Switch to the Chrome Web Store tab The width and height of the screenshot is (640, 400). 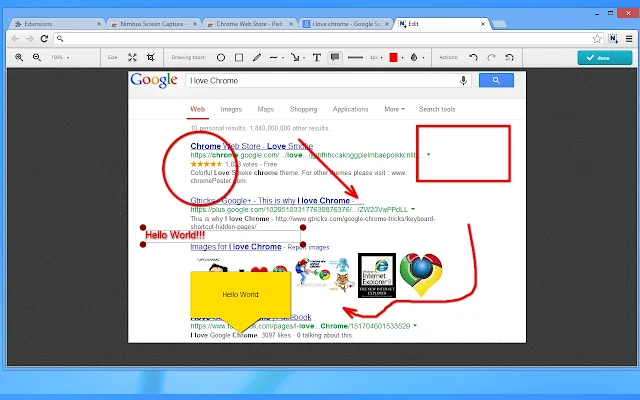250,24
